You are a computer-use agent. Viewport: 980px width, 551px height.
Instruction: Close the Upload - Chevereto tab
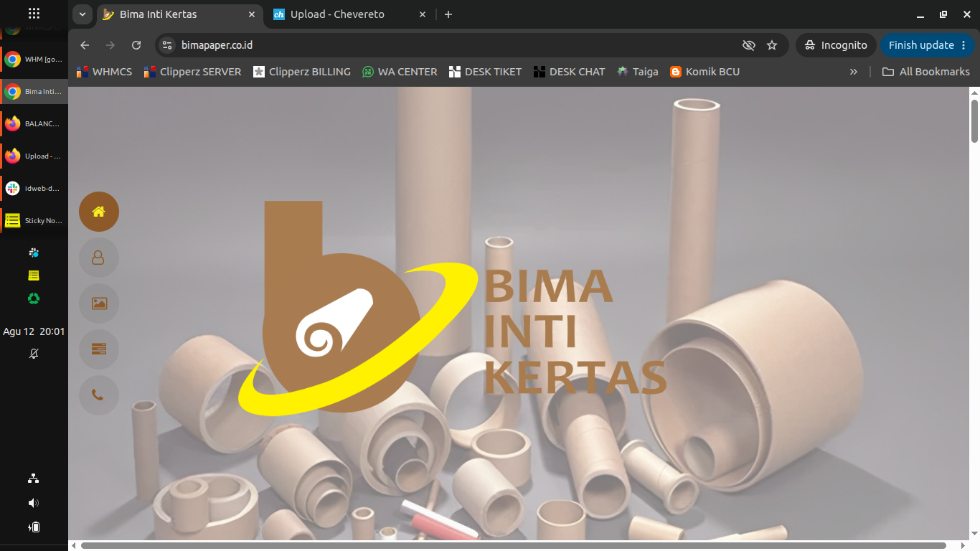[423, 14]
